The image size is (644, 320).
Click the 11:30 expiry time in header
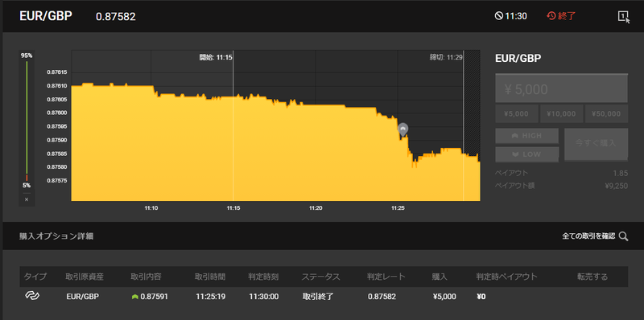click(x=516, y=16)
